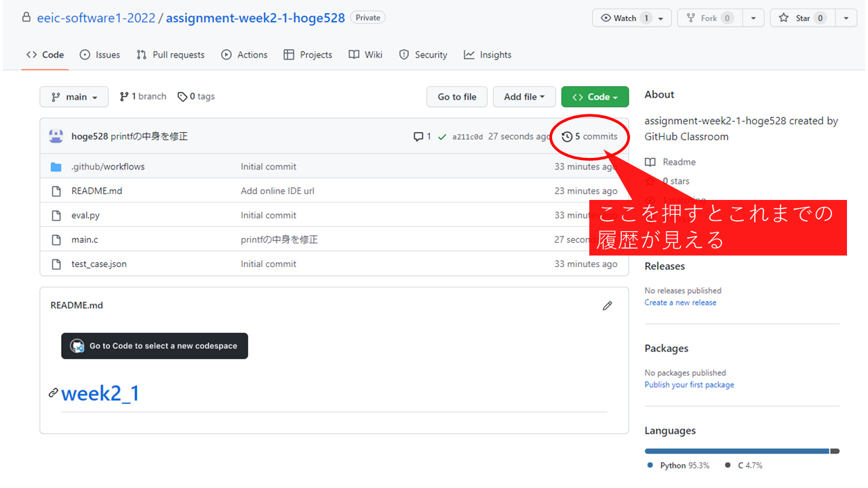The image size is (868, 488).
Task: Open the Pull requests tab
Action: (x=170, y=55)
